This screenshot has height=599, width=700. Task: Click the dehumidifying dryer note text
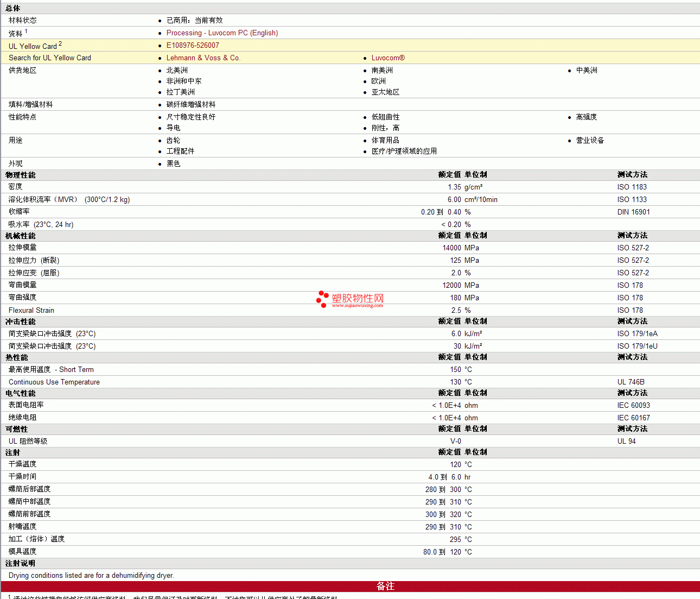pyautogui.click(x=91, y=575)
